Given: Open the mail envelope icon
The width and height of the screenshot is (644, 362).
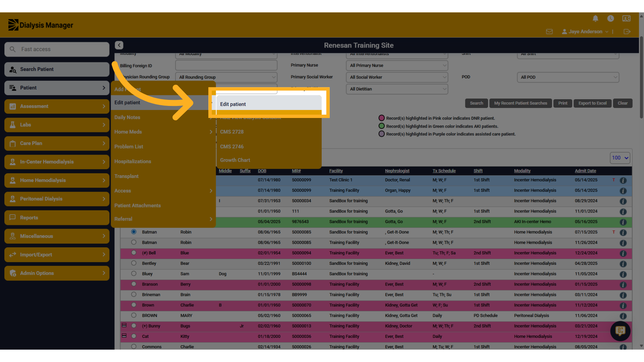Looking at the screenshot, I should pyautogui.click(x=549, y=32).
